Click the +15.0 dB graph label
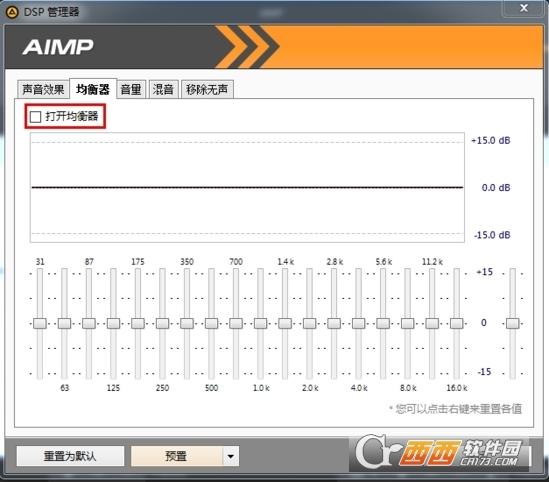This screenshot has width=549, height=482. coord(491,140)
